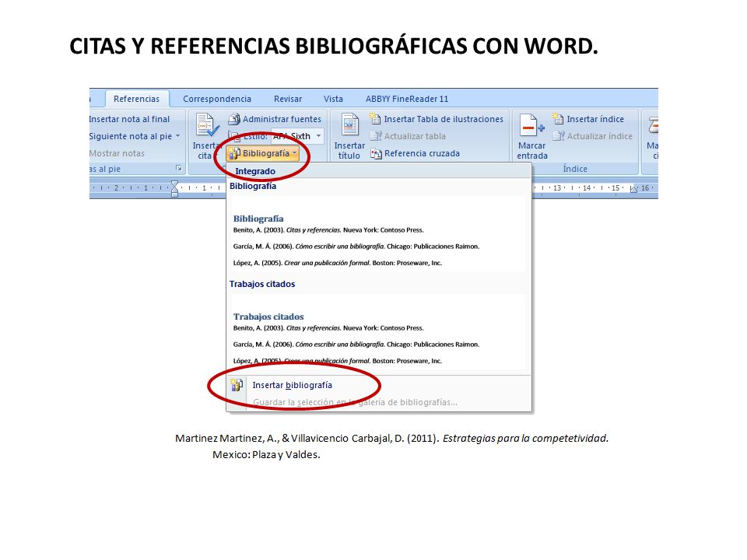Image resolution: width=747 pixels, height=560 pixels.
Task: Select the Vista tab
Action: tap(333, 99)
